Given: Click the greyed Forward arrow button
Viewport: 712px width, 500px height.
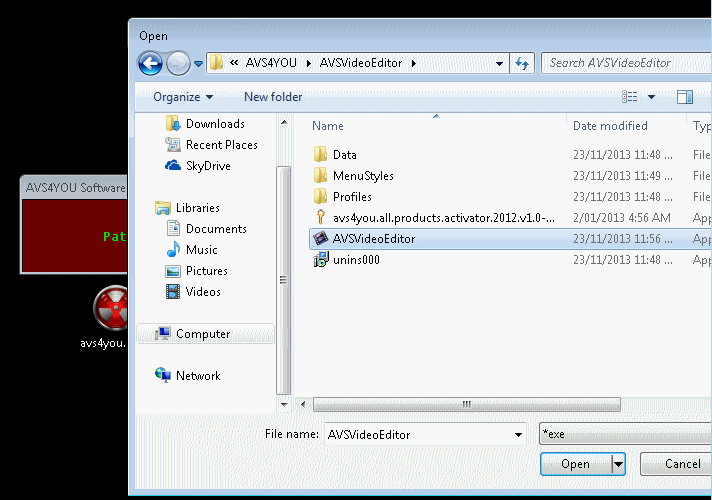Looking at the screenshot, I should click(178, 63).
